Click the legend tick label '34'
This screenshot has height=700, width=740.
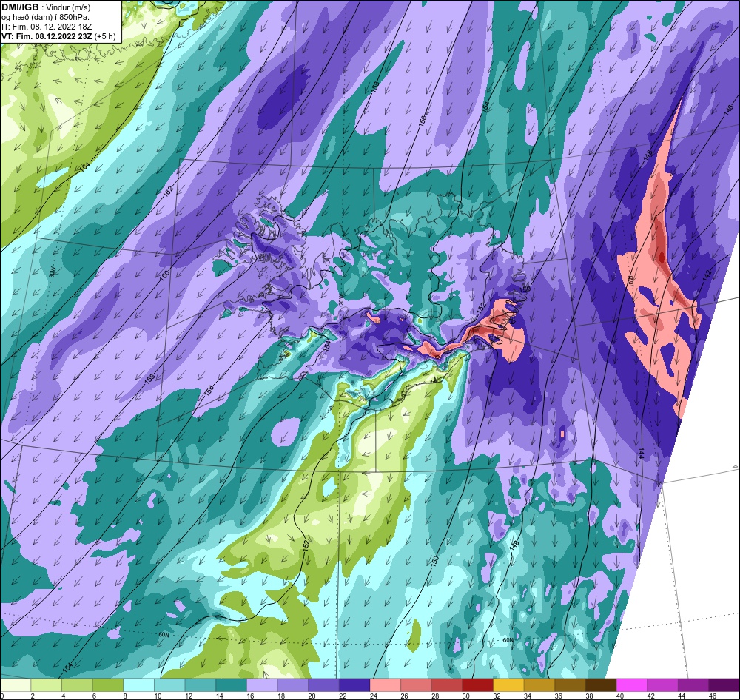click(528, 696)
